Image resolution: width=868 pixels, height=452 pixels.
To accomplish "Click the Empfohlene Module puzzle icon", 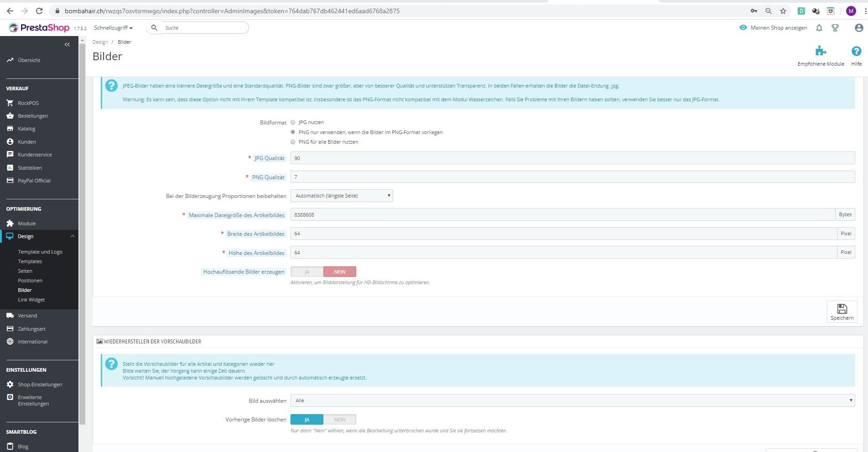I will click(x=821, y=51).
